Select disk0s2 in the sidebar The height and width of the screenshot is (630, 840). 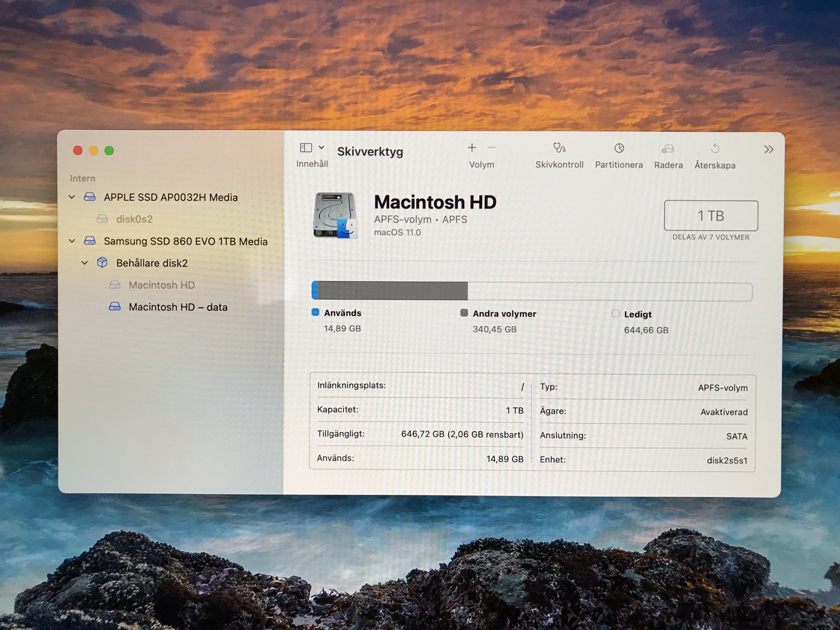tap(134, 219)
